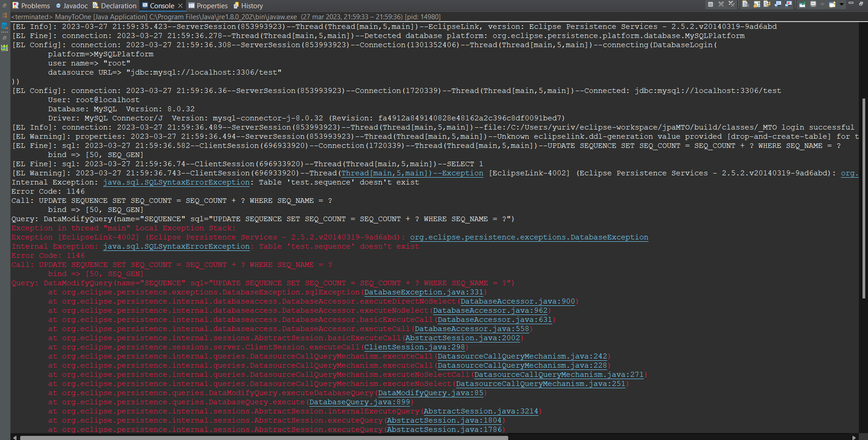This screenshot has height=440, width=868.
Task: Click 'Exception in thread "main"' red line
Action: [124, 228]
